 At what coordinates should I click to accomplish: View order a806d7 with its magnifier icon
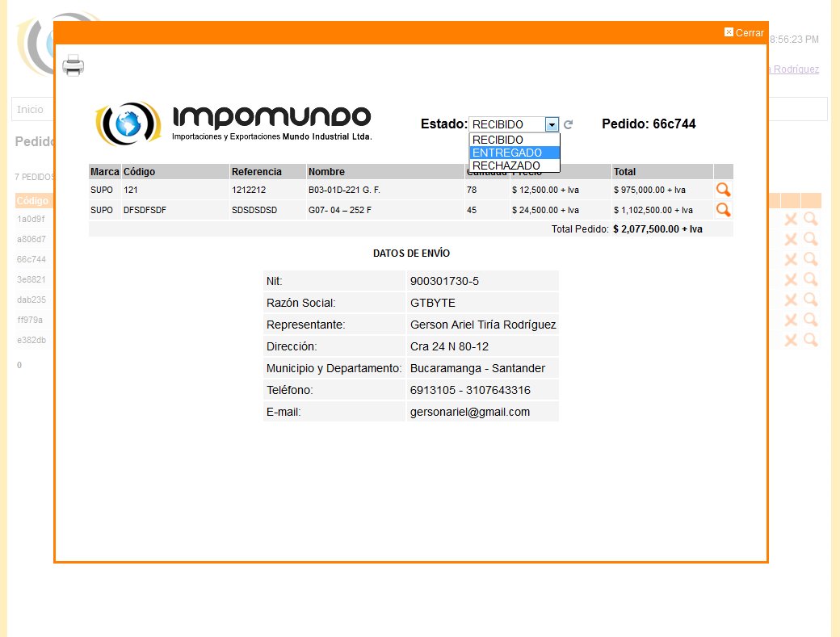pos(810,239)
